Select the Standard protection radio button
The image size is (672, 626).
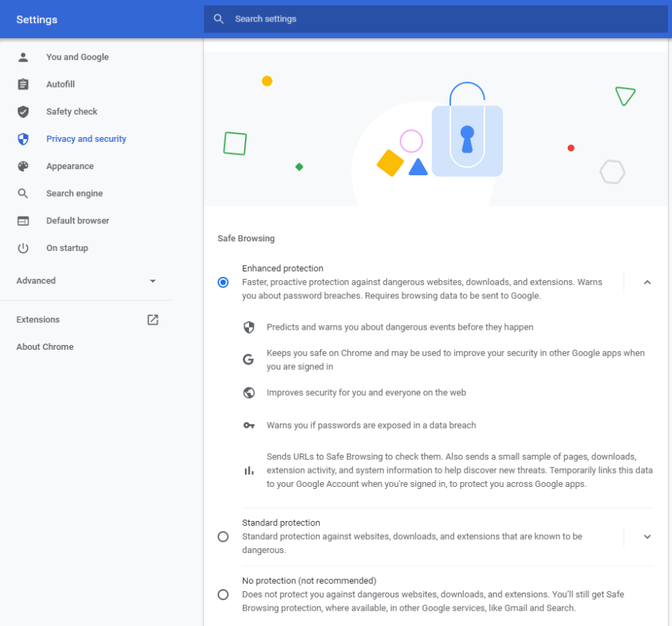click(223, 537)
